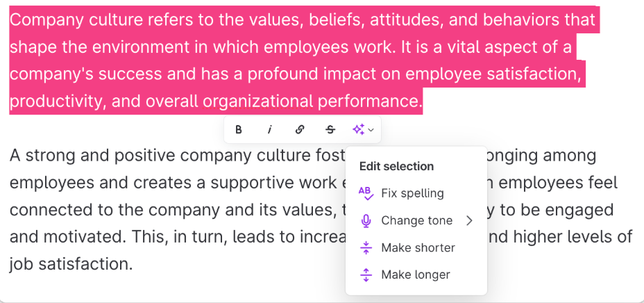Toggle bold formatting on the selection
644x303 pixels.
tap(239, 129)
